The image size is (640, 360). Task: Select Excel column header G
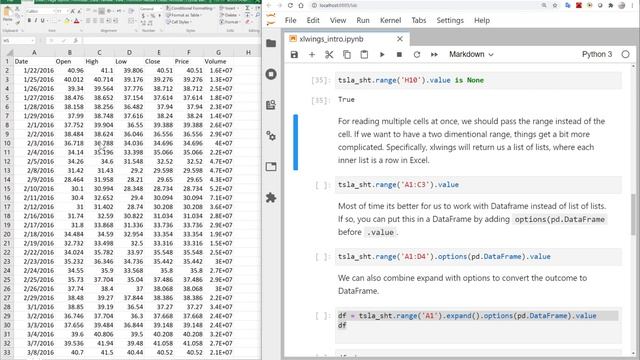point(218,52)
